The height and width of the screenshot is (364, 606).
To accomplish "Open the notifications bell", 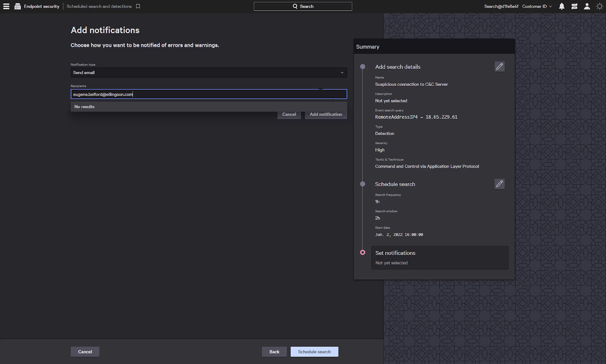I will [x=562, y=6].
